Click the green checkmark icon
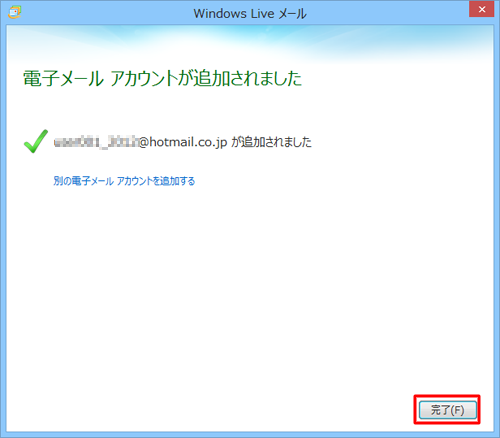The width and height of the screenshot is (500, 438). click(x=36, y=141)
